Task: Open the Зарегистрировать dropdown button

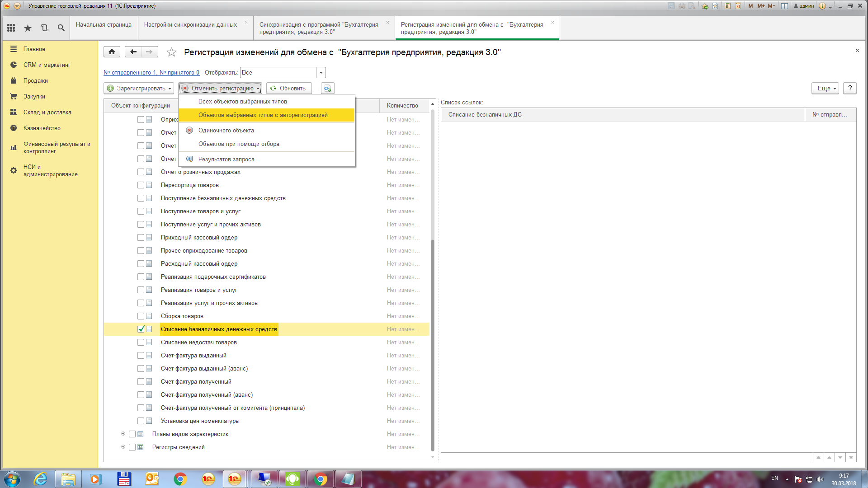Action: point(139,88)
